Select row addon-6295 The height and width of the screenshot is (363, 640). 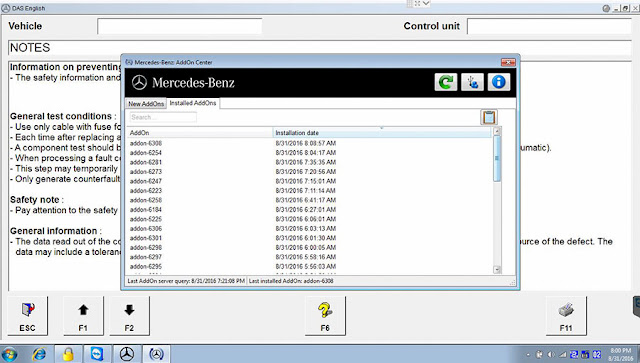(x=309, y=266)
